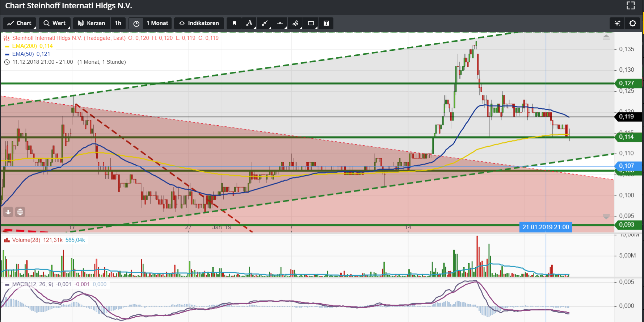Open the Wert search dropdown

point(54,23)
